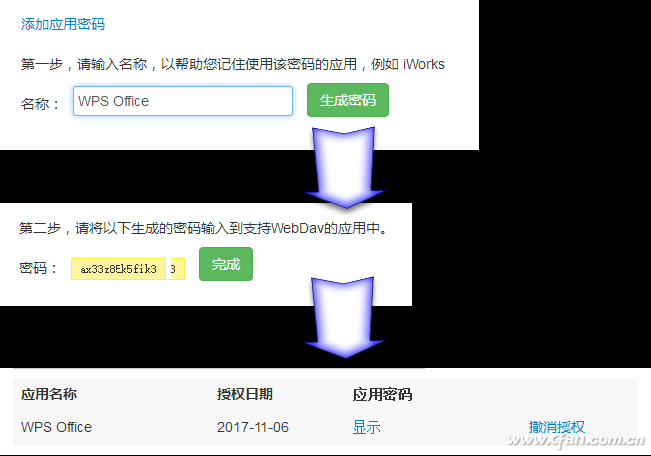
Task: Open the 添加应用密码 heading link
Action: point(63,24)
